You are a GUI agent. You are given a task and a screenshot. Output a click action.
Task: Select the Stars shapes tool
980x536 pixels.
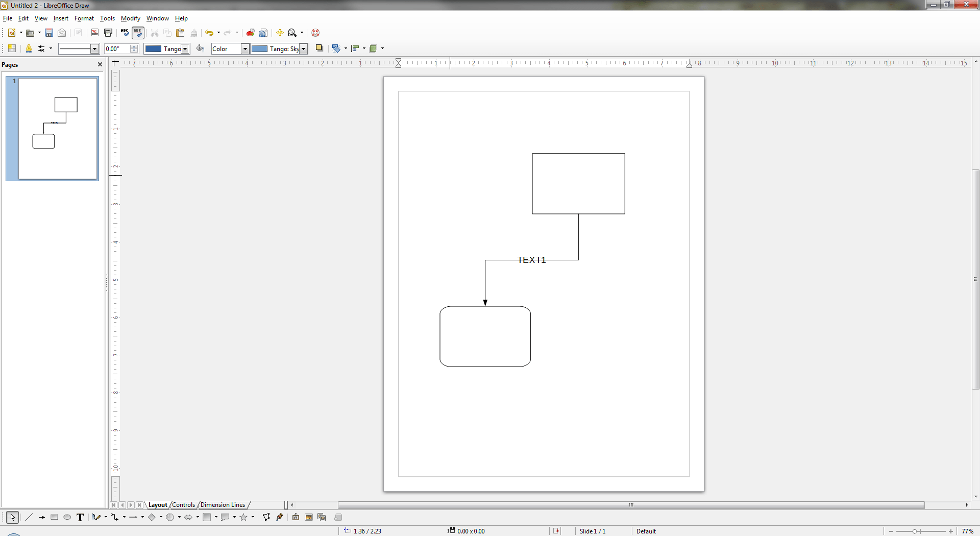tap(243, 517)
